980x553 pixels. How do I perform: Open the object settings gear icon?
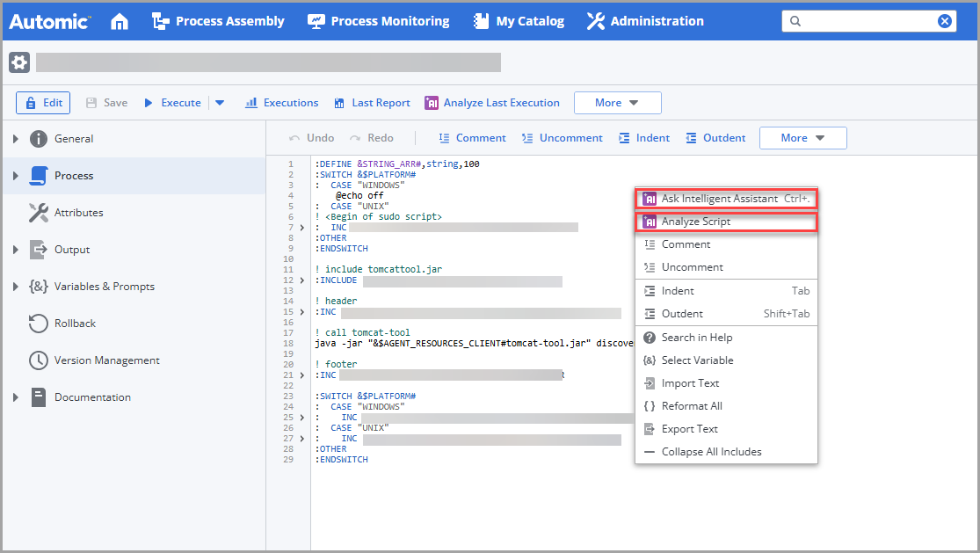click(x=19, y=62)
